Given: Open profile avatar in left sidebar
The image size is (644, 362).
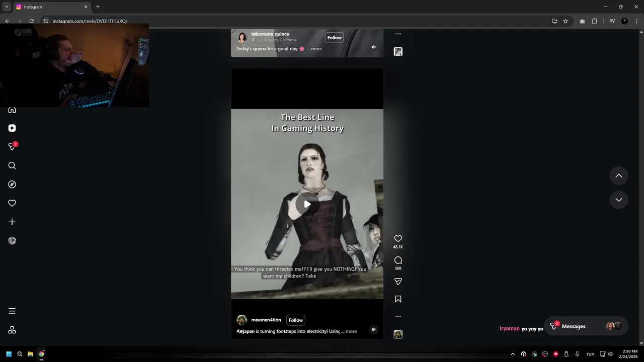Looking at the screenshot, I should pos(12,241).
